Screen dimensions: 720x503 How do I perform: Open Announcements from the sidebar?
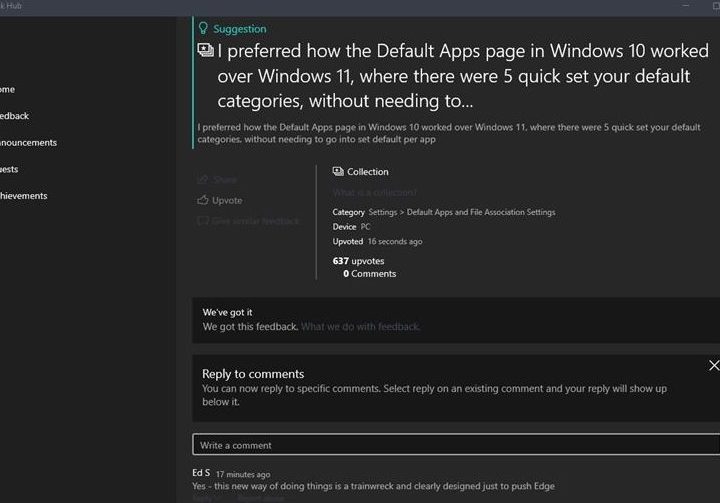pyautogui.click(x=28, y=142)
